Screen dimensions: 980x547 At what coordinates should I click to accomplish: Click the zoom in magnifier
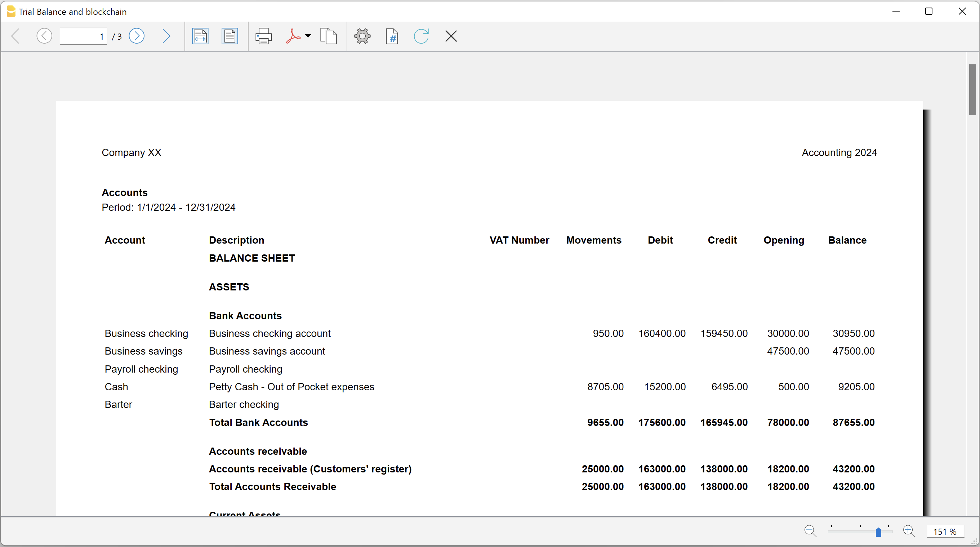tap(909, 531)
